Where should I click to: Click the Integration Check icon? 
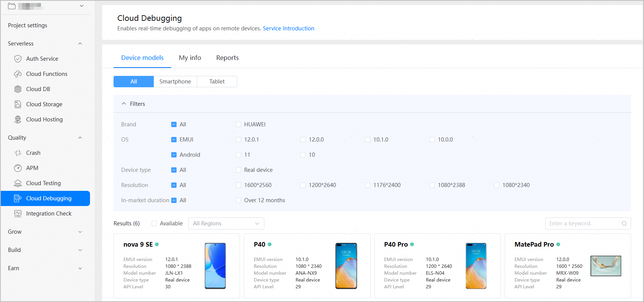[18, 214]
